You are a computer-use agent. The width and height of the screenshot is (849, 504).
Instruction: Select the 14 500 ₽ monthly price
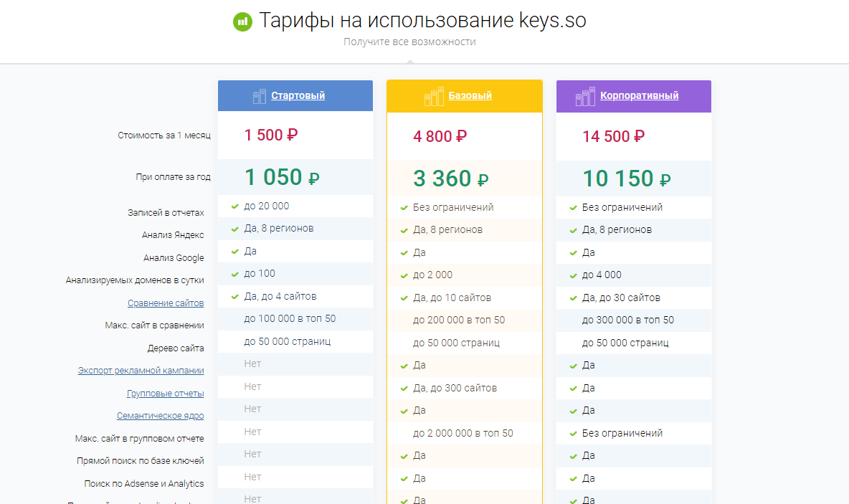click(614, 136)
